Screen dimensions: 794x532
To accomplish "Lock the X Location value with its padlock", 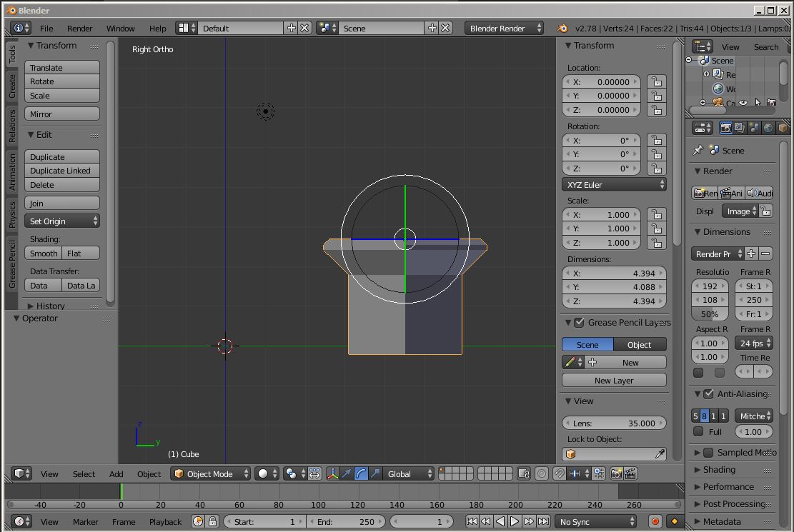I will tap(656, 81).
